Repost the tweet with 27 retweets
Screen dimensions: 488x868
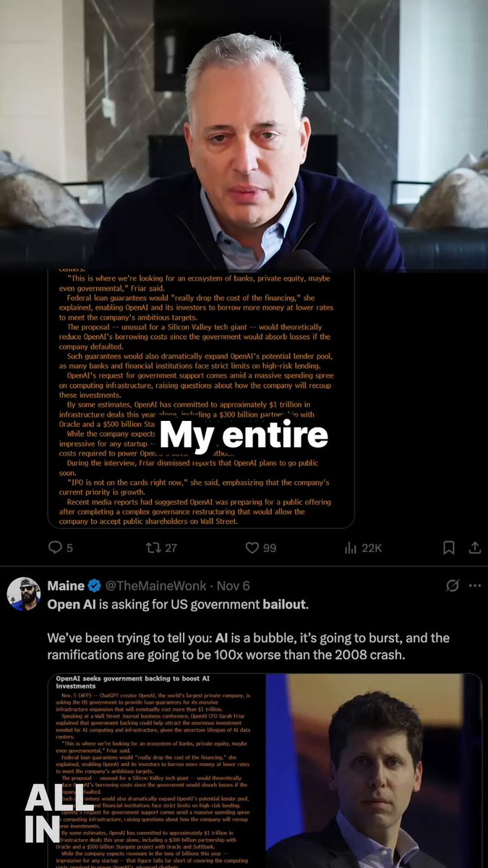point(153,548)
